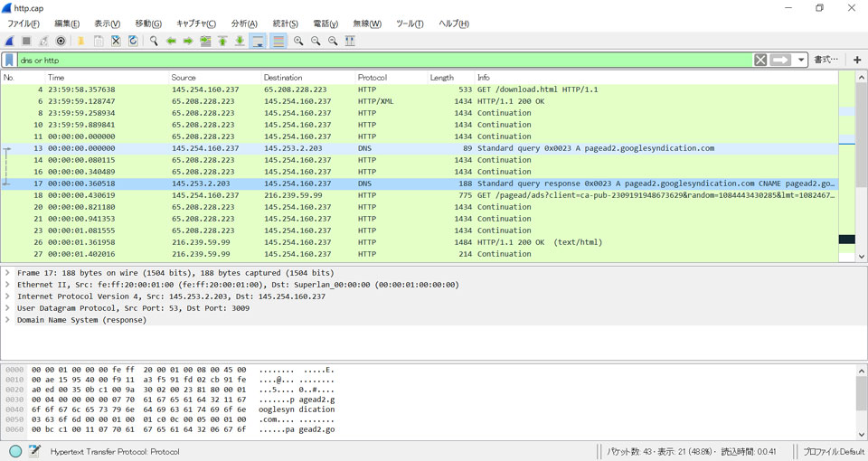This screenshot has height=461, width=868.
Task: Expand the Internet Protocol Version 4 row
Action: [x=8, y=296]
